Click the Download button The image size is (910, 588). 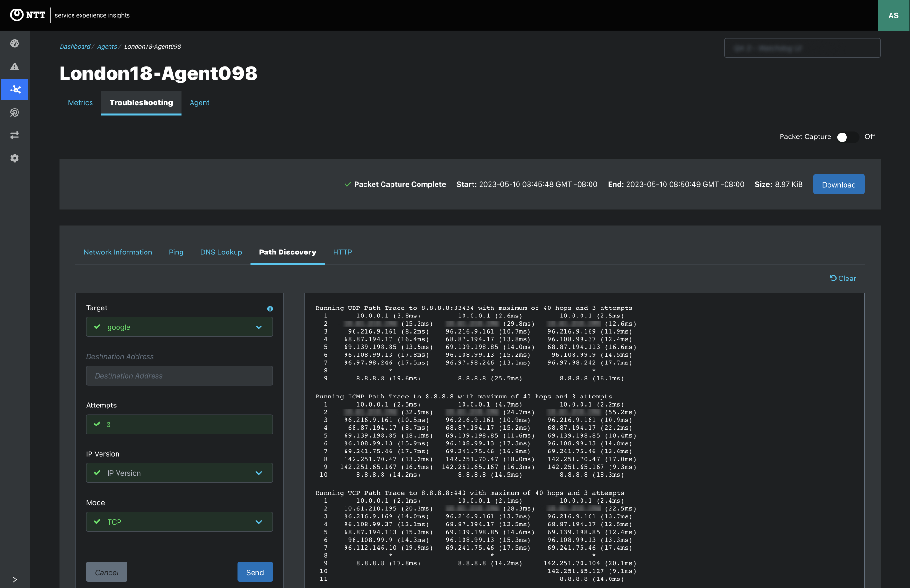click(x=838, y=184)
